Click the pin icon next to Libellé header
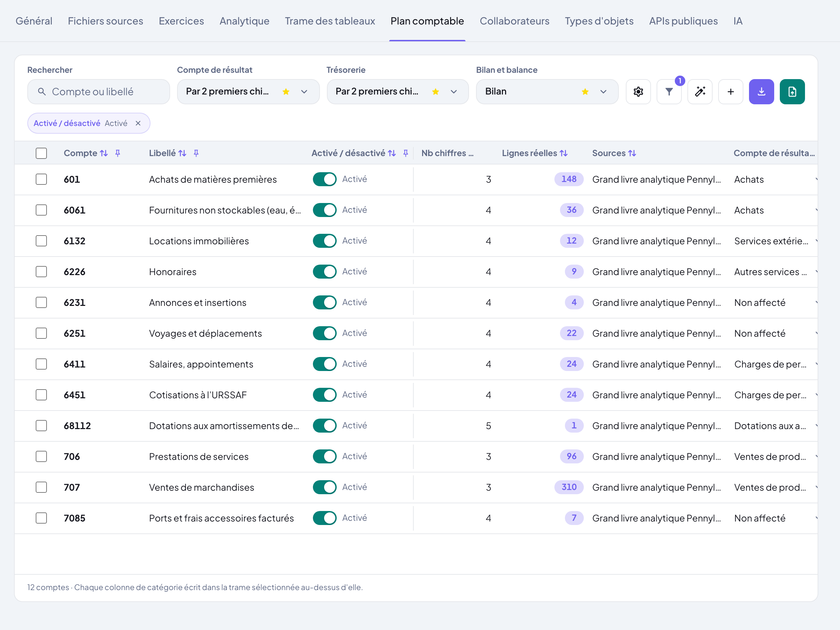Viewport: 840px width, 630px height. [196, 153]
